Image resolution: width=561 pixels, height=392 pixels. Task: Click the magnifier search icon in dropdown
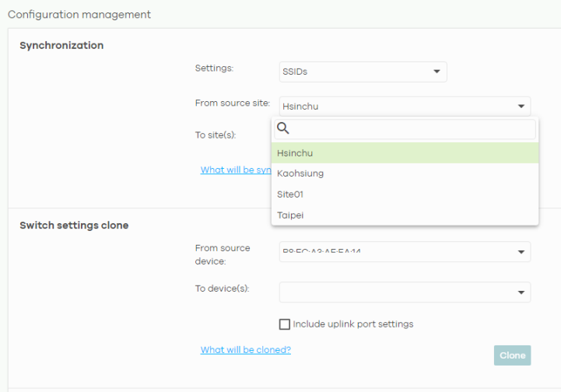pyautogui.click(x=283, y=129)
